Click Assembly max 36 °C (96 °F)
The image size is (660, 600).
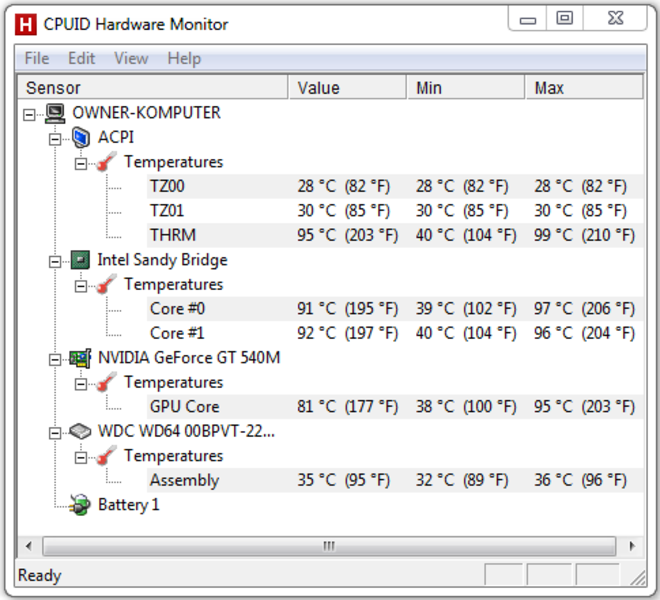(580, 480)
